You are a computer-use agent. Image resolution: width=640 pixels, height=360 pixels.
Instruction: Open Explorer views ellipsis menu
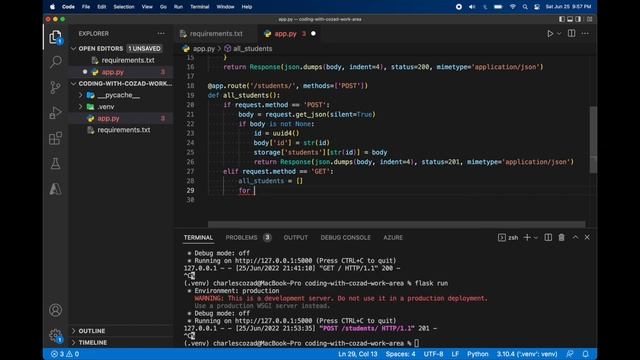tap(161, 33)
